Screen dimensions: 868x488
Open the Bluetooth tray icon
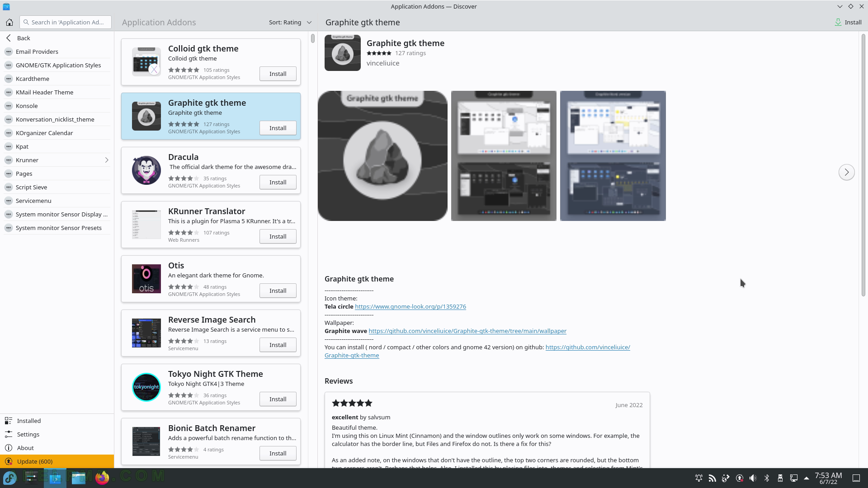click(x=767, y=478)
